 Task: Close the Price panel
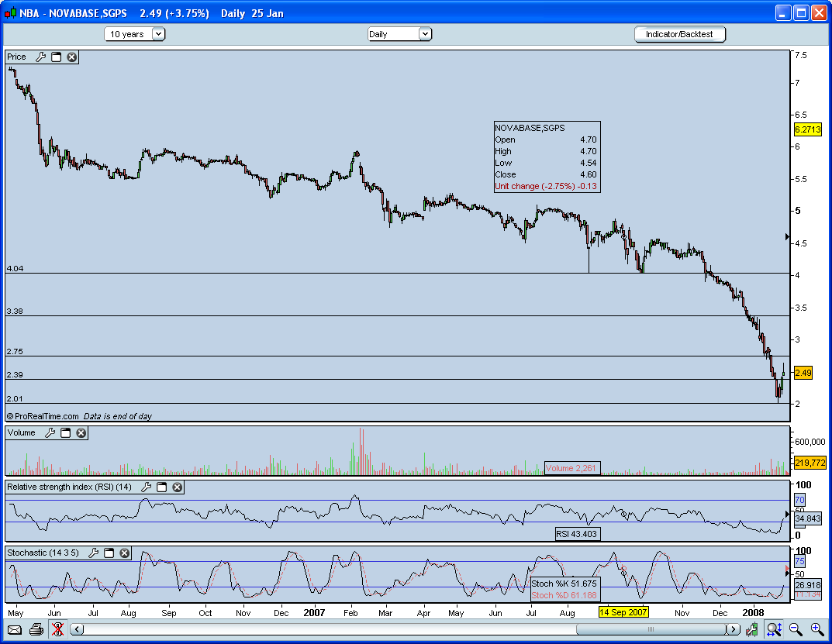click(71, 57)
